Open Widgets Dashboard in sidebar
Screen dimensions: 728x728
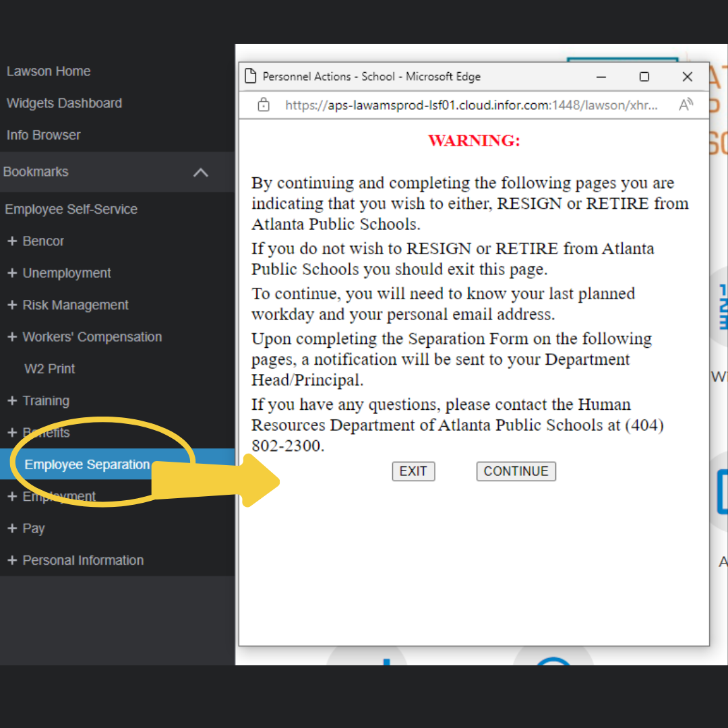65,103
